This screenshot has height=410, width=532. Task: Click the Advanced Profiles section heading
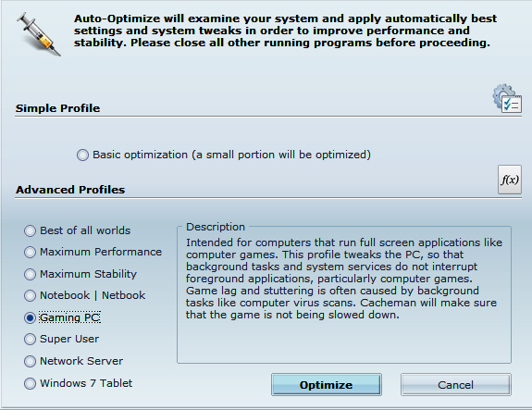coord(70,190)
